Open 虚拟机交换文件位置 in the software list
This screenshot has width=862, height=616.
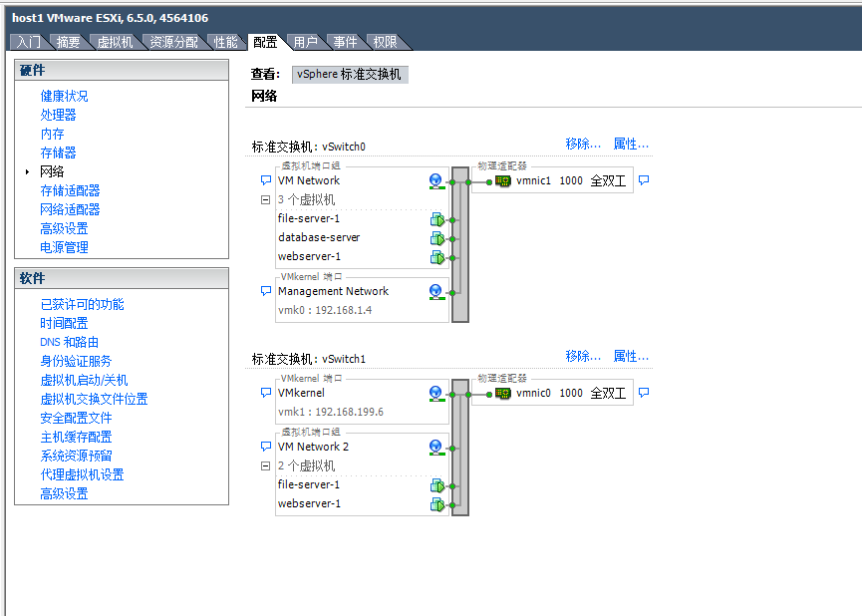click(94, 400)
